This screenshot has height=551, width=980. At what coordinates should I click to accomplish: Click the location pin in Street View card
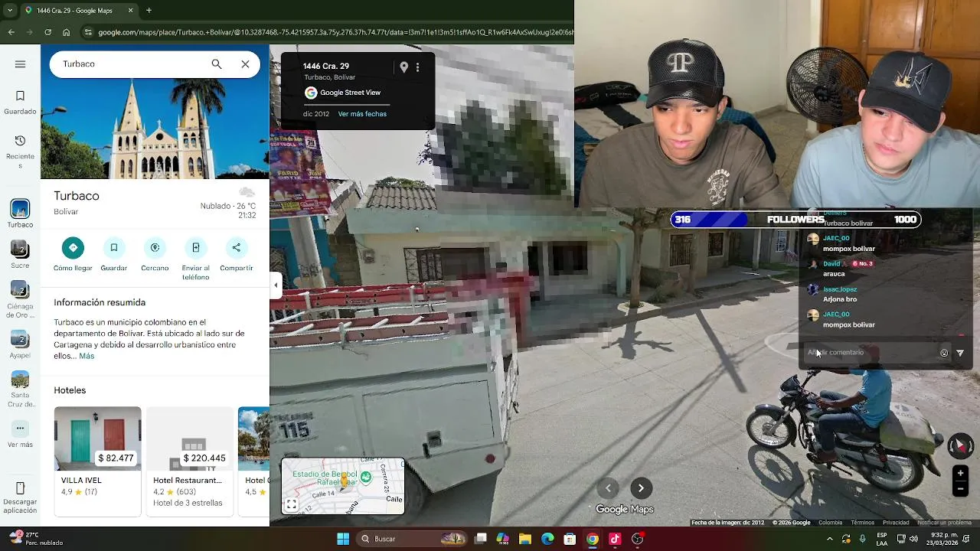point(404,67)
